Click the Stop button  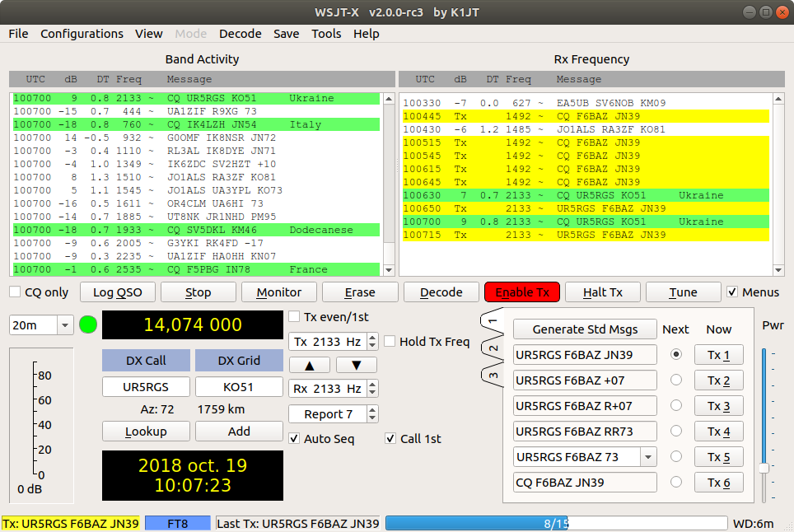pos(198,292)
